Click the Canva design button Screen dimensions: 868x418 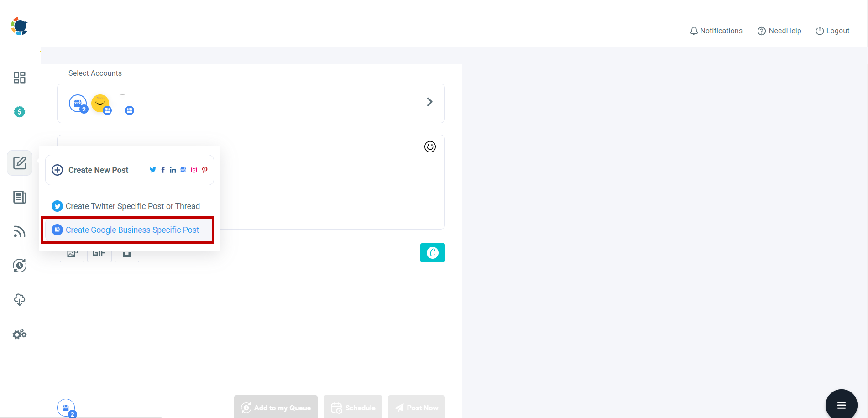point(432,252)
